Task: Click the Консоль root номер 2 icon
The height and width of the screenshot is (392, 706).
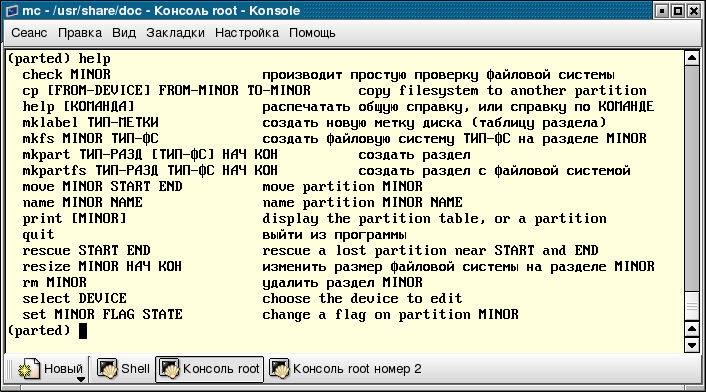Action: pos(279,369)
